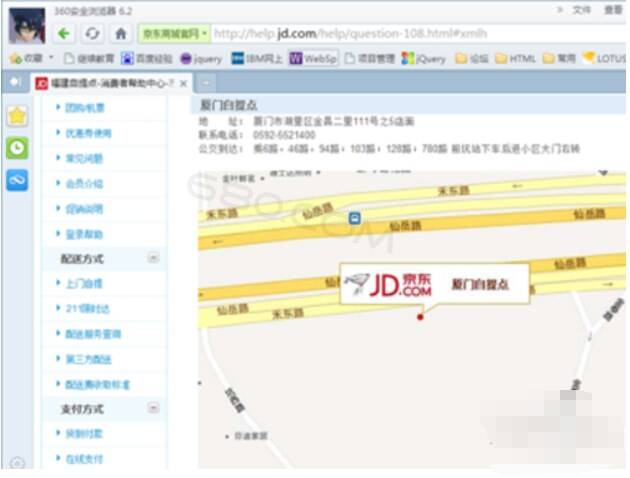The image size is (630, 478).
Task: Open the HTML bookmark folder
Action: (x=516, y=59)
